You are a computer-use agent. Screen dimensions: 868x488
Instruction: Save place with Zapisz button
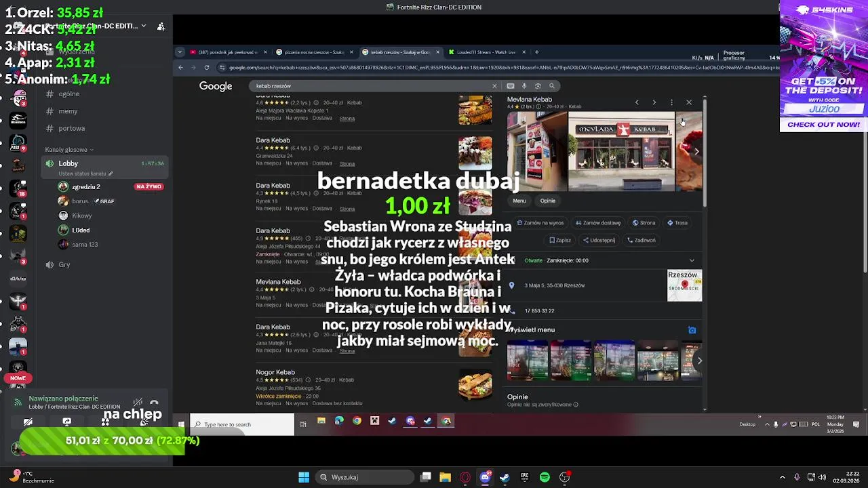[561, 240]
